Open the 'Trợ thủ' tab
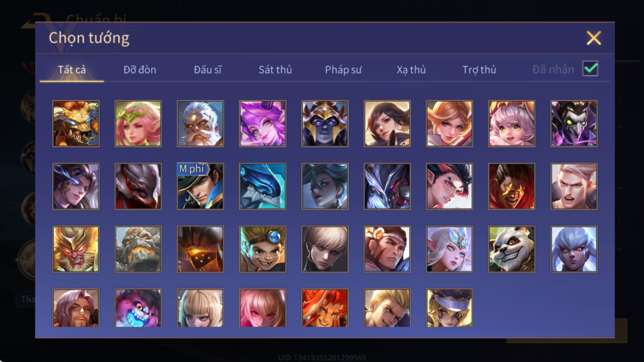Image resolution: width=644 pixels, height=362 pixels. coord(479,70)
